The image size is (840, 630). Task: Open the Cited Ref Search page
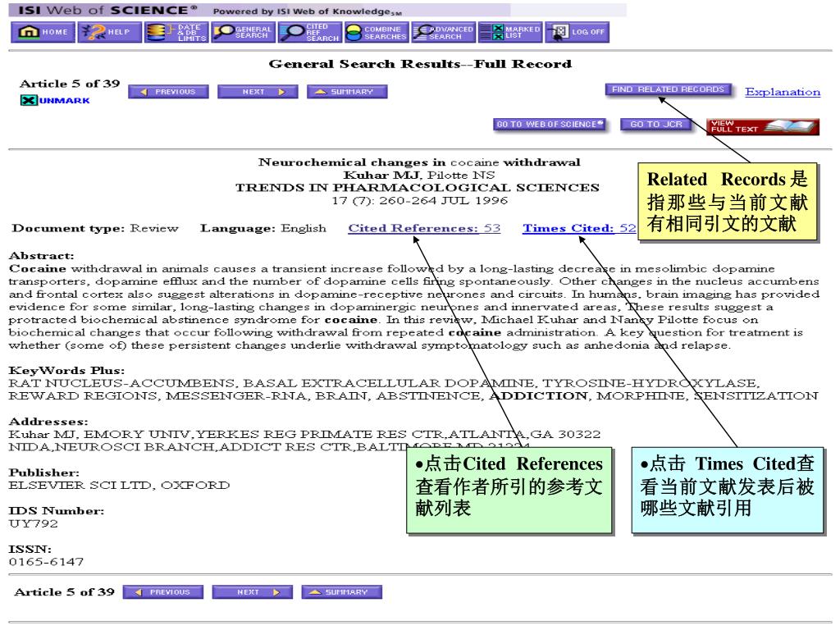point(309,32)
